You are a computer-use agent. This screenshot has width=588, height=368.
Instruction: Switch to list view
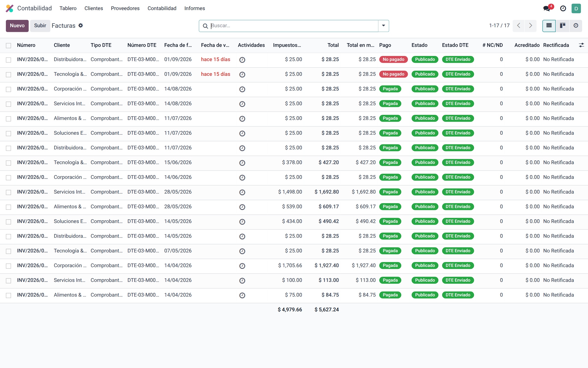pos(549,26)
